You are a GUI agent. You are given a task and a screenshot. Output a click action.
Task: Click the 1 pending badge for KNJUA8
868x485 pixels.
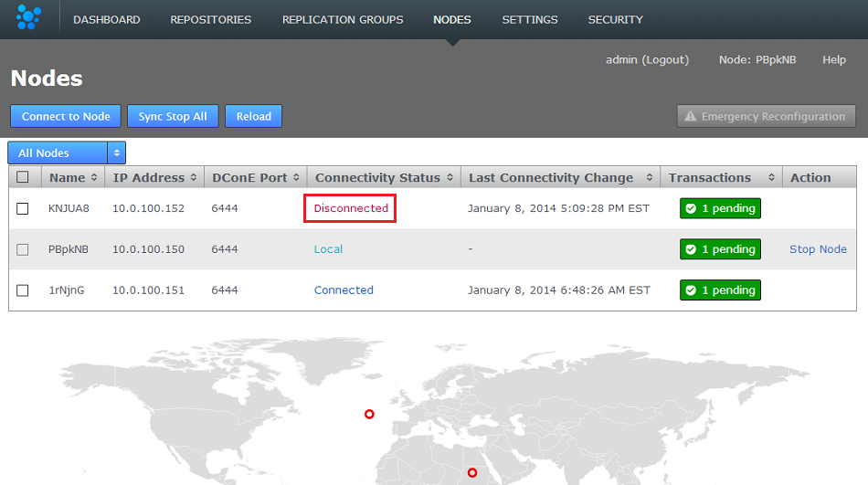click(x=720, y=209)
